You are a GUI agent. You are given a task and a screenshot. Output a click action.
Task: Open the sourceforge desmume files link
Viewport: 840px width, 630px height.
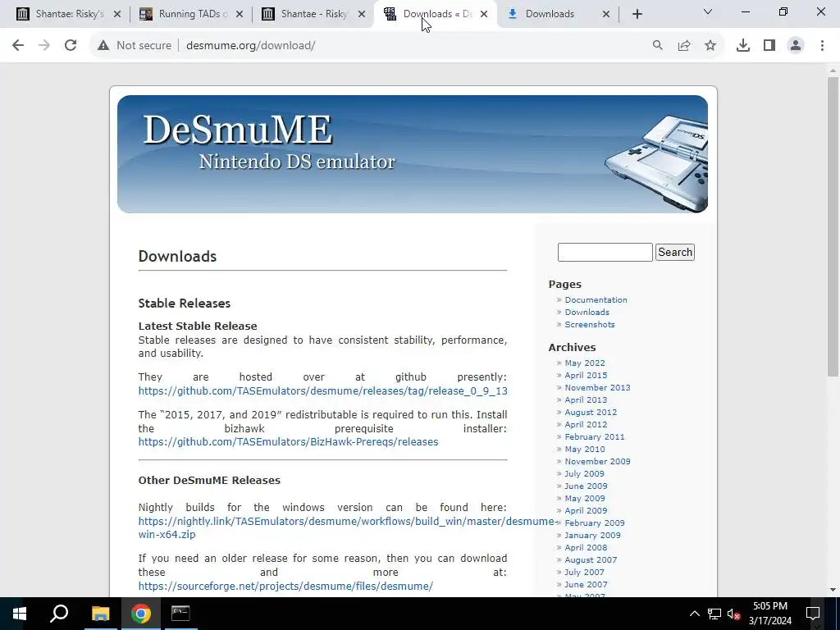pyautogui.click(x=285, y=586)
